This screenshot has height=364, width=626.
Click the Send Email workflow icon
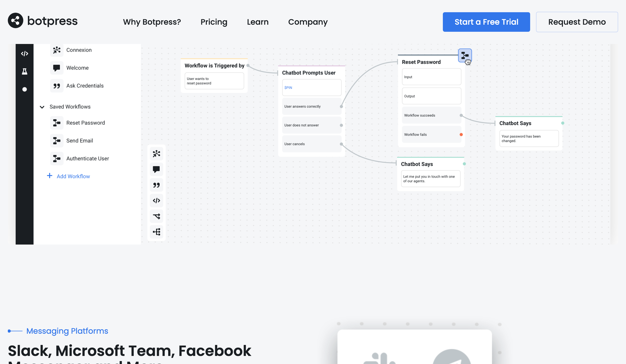pyautogui.click(x=57, y=141)
